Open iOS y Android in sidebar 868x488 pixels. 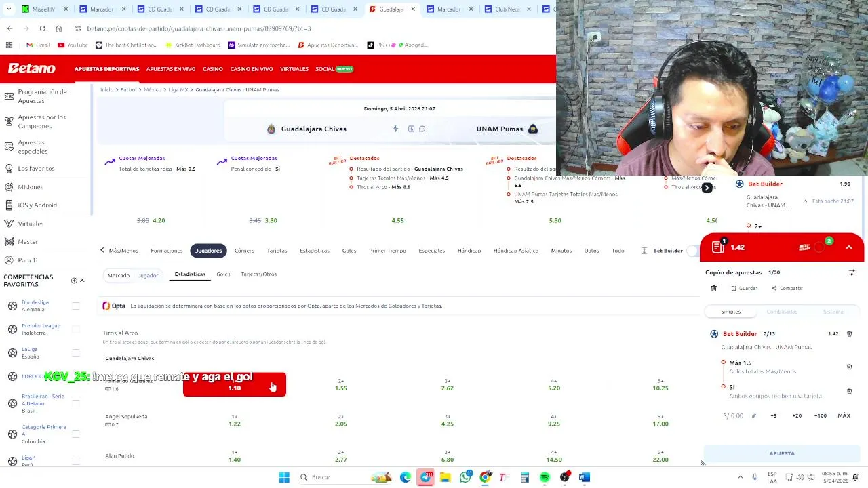[37, 205]
